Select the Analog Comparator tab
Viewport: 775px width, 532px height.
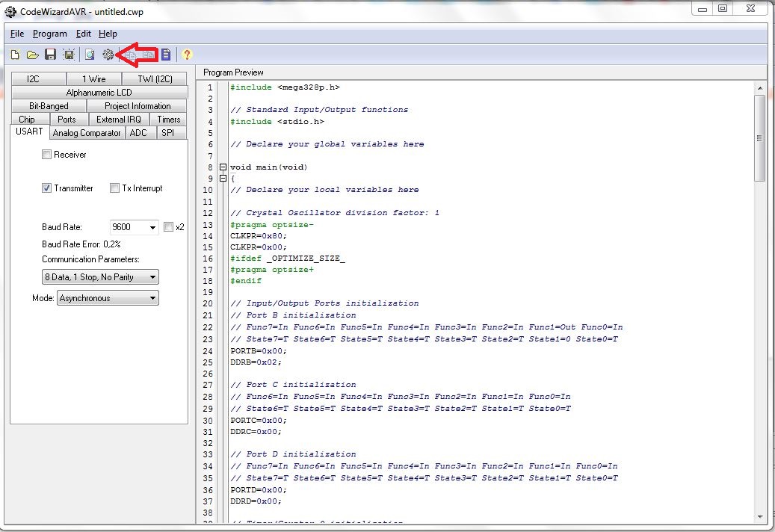coord(87,133)
